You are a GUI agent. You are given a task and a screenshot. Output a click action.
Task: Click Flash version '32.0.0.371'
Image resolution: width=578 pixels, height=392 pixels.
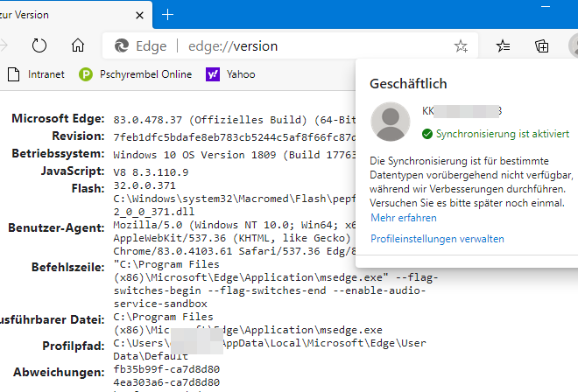coord(144,185)
